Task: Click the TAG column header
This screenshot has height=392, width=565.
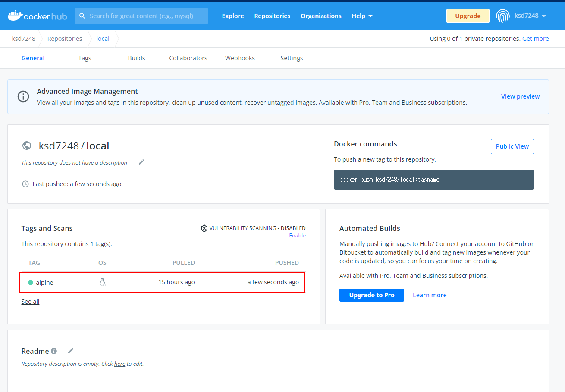Action: click(34, 263)
